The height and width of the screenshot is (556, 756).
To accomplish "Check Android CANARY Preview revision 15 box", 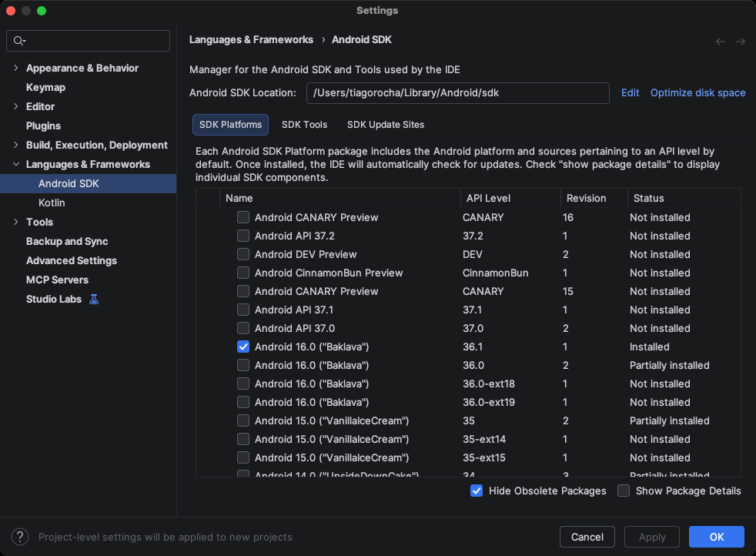I will coord(243,291).
